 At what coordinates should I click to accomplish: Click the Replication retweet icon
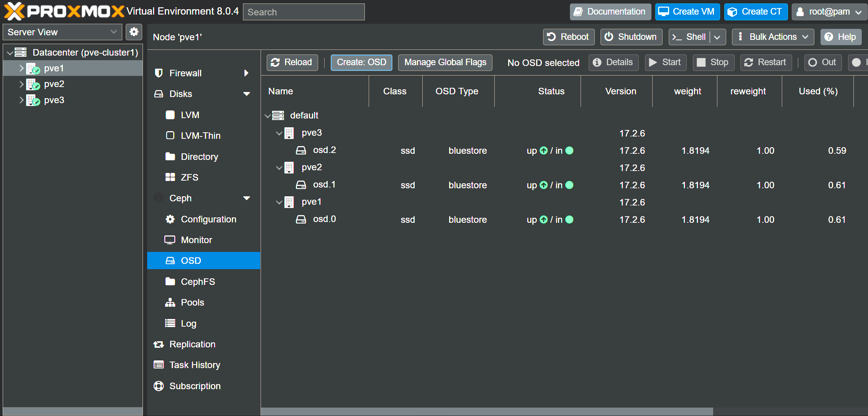pyautogui.click(x=159, y=344)
